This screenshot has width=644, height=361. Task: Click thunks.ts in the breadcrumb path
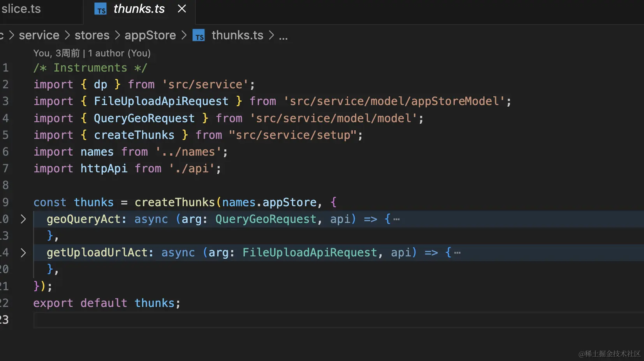[x=237, y=35]
